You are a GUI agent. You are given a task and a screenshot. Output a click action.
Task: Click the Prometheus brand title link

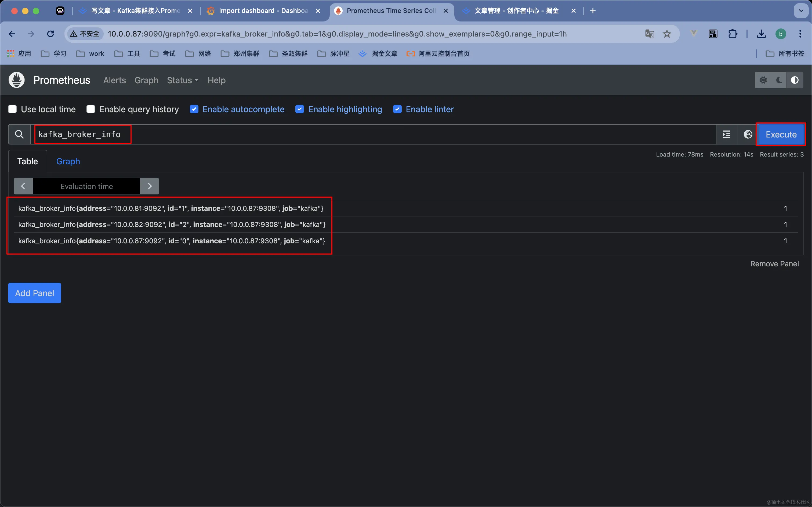pyautogui.click(x=62, y=80)
